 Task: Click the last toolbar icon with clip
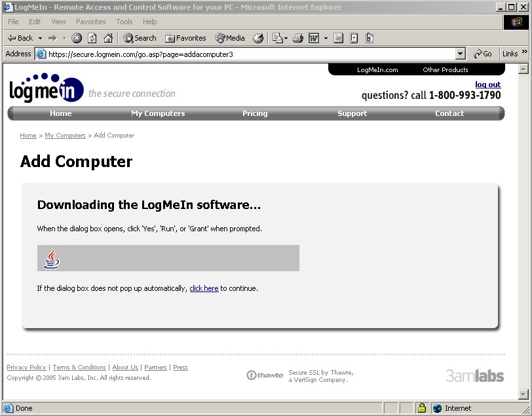[369, 38]
